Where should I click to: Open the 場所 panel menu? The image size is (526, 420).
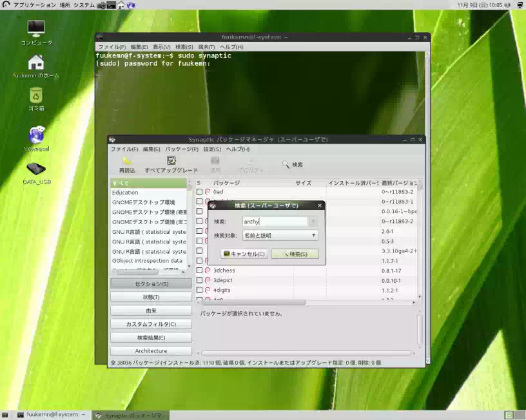pos(64,5)
